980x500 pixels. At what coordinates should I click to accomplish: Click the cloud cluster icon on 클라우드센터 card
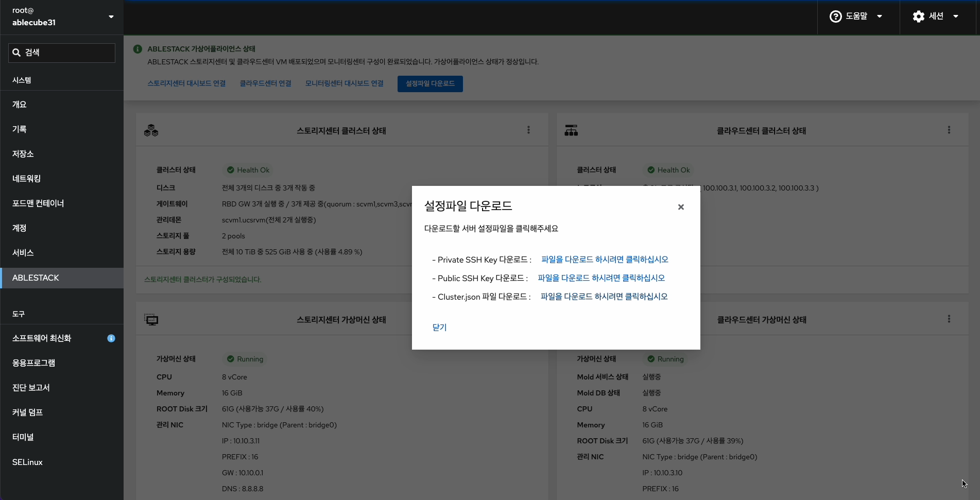coord(572,130)
